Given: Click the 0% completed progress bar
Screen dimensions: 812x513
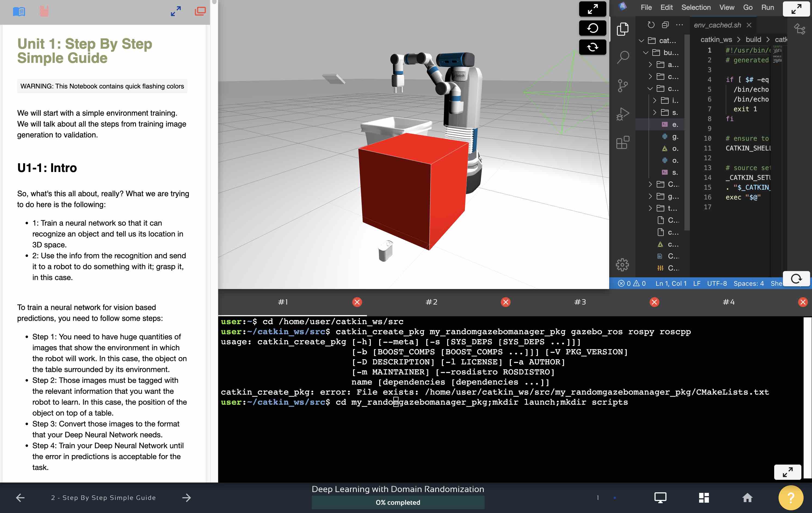Looking at the screenshot, I should (x=398, y=502).
